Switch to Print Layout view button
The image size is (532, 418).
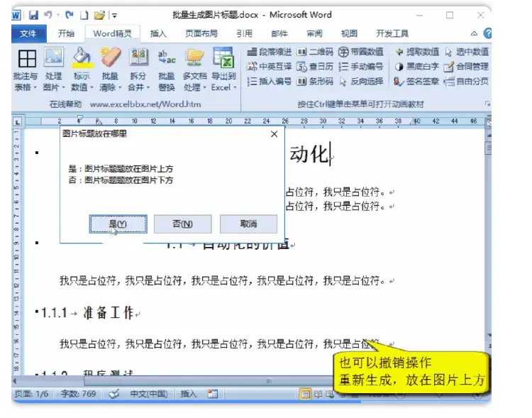(x=305, y=395)
